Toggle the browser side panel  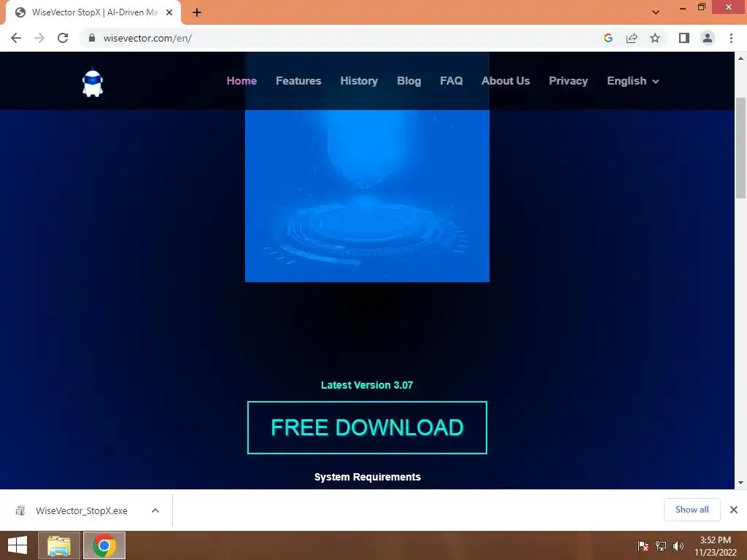click(684, 38)
